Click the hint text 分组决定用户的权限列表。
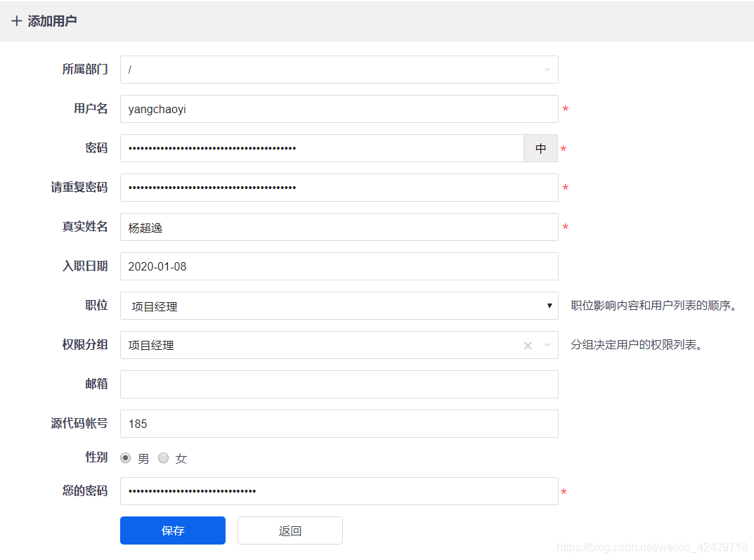 coord(637,345)
